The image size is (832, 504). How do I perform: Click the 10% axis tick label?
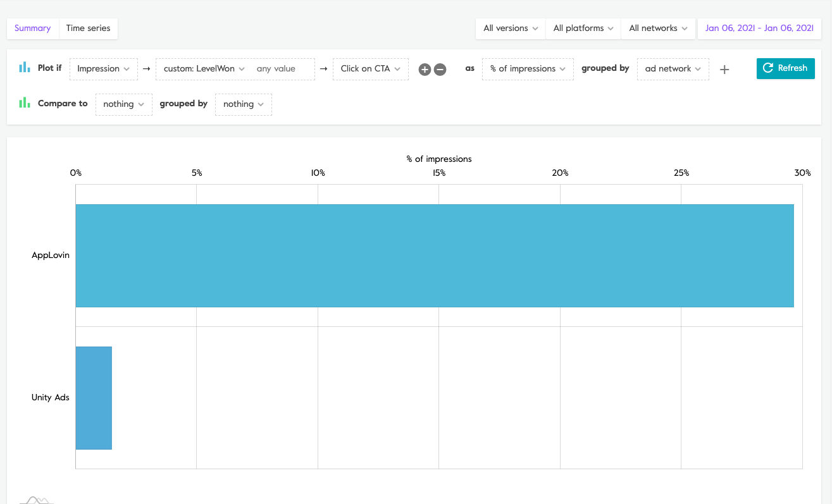318,173
